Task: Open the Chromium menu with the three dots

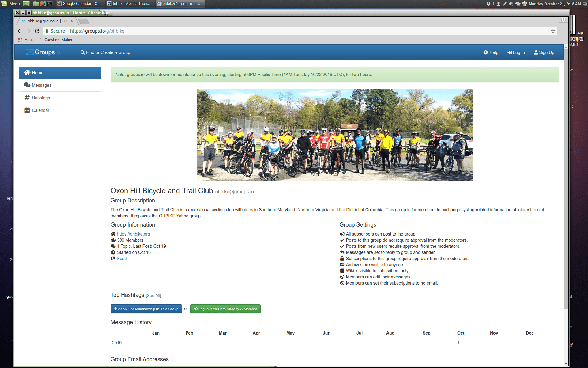Action: 563,31
